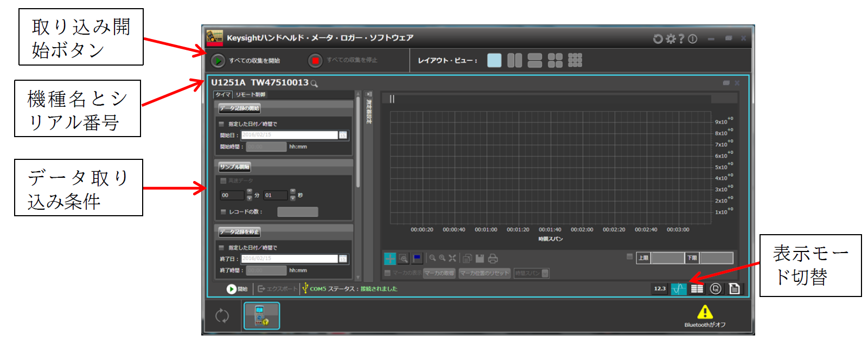Image resolution: width=868 pixels, height=342 pixels.
Task: Click the マーカ位置のリセット button
Action: pos(484,273)
